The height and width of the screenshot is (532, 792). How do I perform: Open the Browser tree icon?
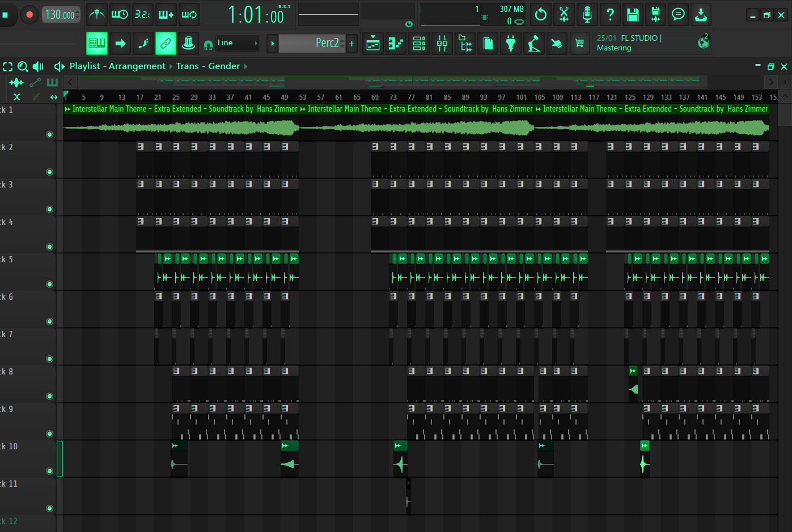click(x=465, y=44)
